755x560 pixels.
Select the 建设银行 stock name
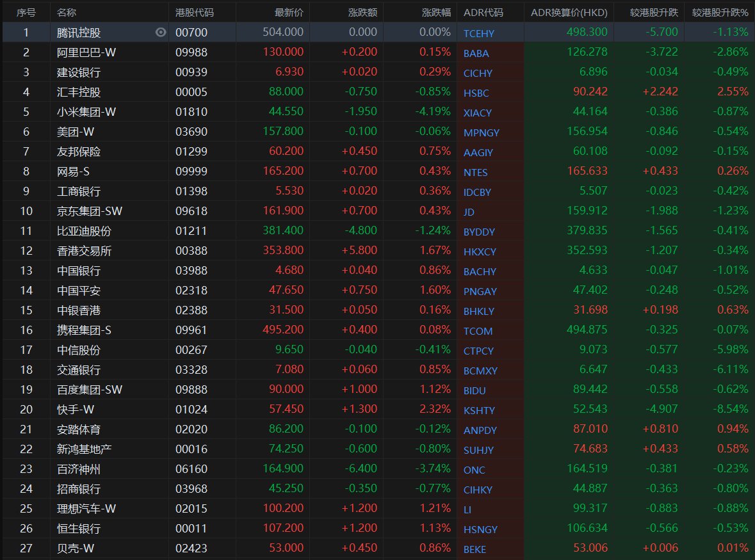coord(79,72)
